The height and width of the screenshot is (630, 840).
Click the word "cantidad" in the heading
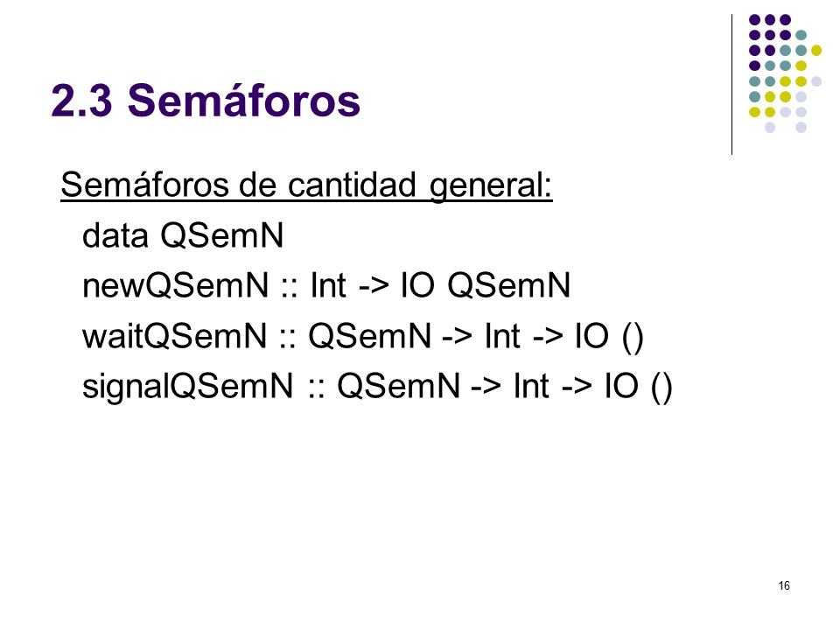(x=352, y=185)
